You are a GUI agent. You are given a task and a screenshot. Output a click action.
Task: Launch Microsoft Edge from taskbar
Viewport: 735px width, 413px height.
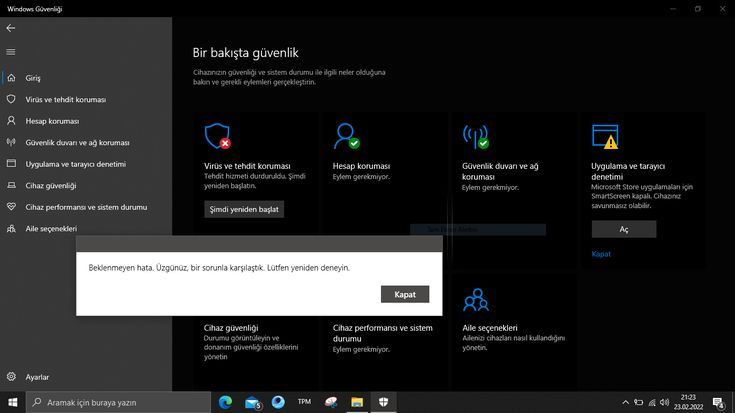(225, 402)
